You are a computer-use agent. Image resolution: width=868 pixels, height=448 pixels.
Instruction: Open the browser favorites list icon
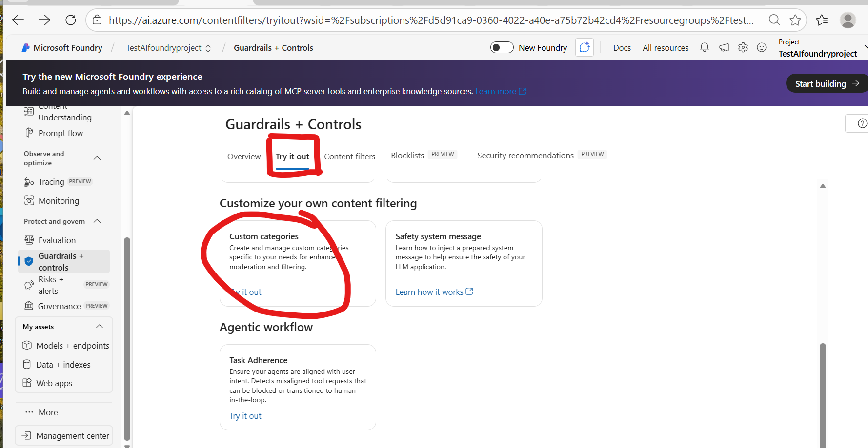822,20
